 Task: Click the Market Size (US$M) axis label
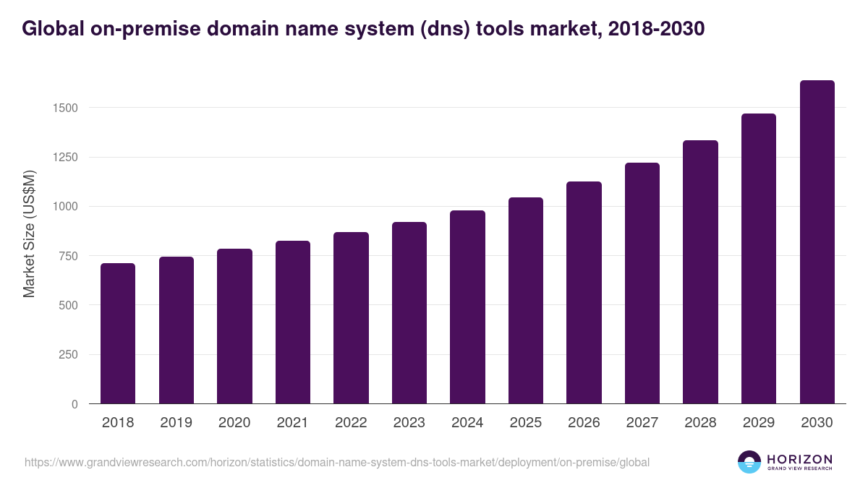click(29, 235)
